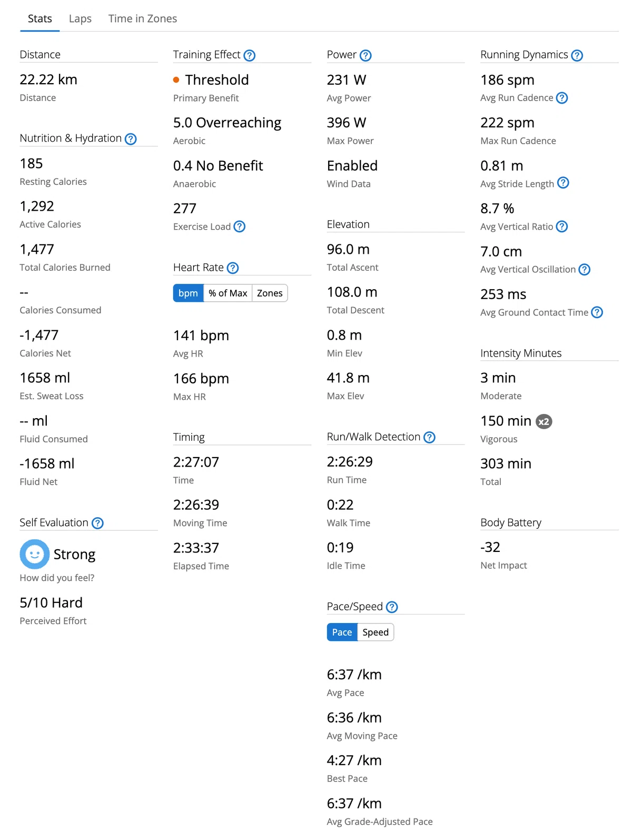This screenshot has width=632, height=840.
Task: Switch heart rate display to Zones
Action: (270, 293)
